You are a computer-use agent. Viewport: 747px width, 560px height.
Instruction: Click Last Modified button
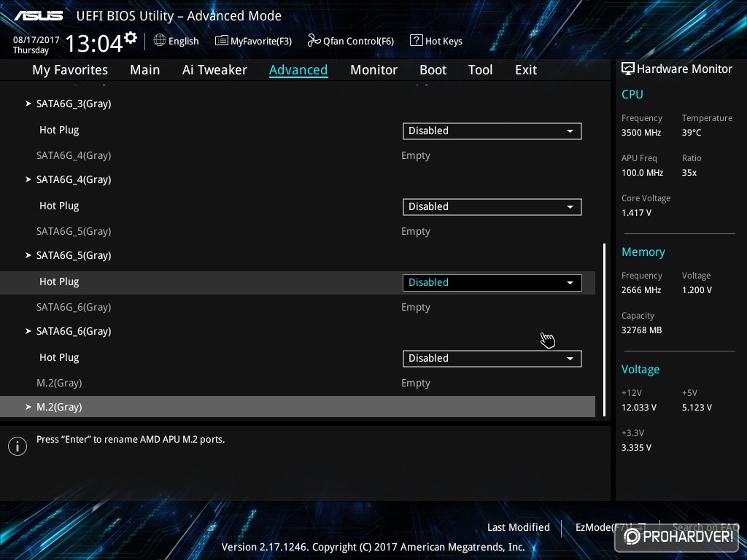519,527
